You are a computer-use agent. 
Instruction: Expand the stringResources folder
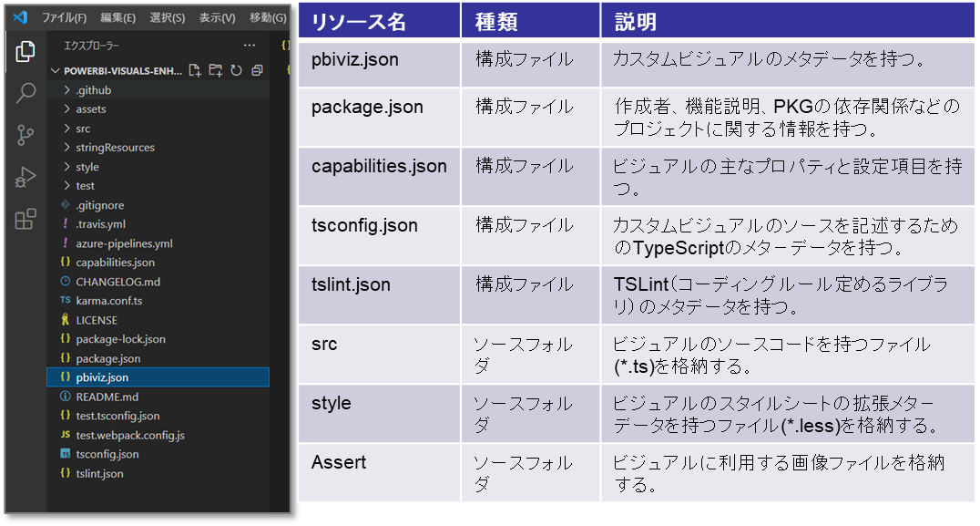[158, 148]
